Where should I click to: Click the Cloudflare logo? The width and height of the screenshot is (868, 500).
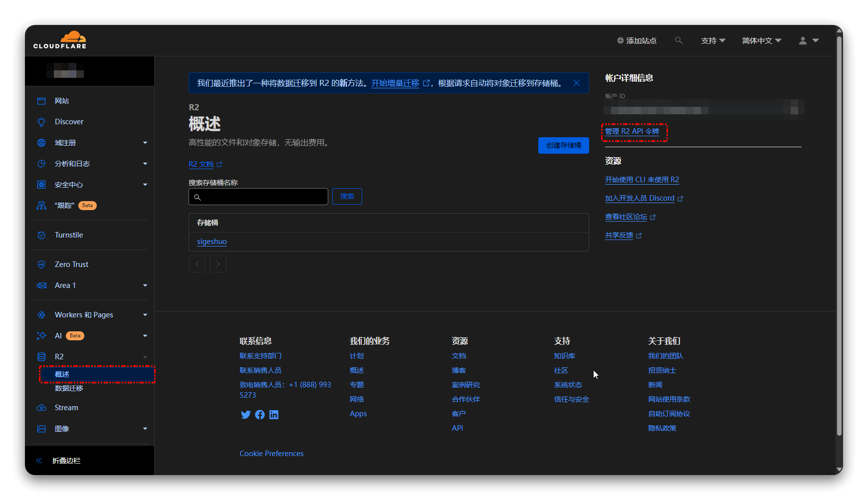pos(60,40)
